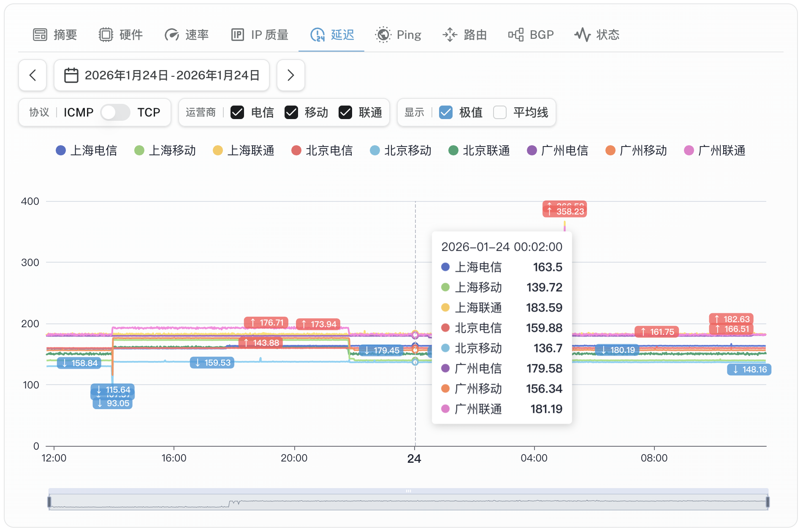
Task: Click the right handle of zoom slider
Action: [x=768, y=502]
